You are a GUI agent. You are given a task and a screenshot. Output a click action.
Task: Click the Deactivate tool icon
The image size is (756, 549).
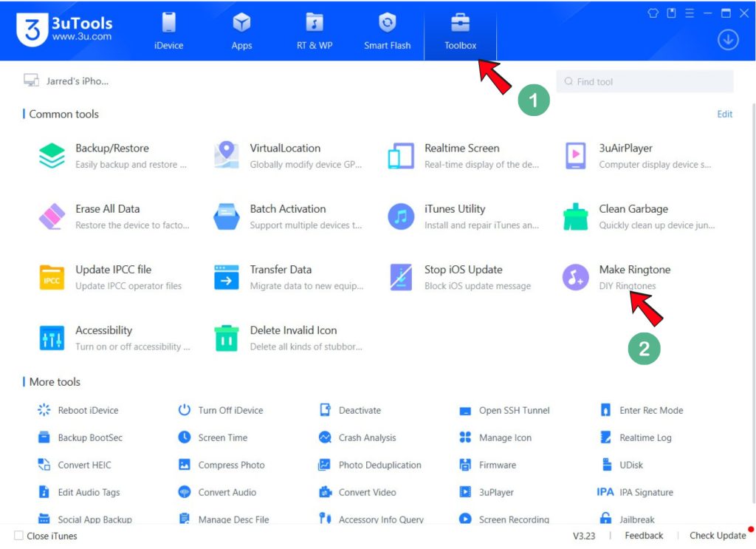click(x=325, y=410)
